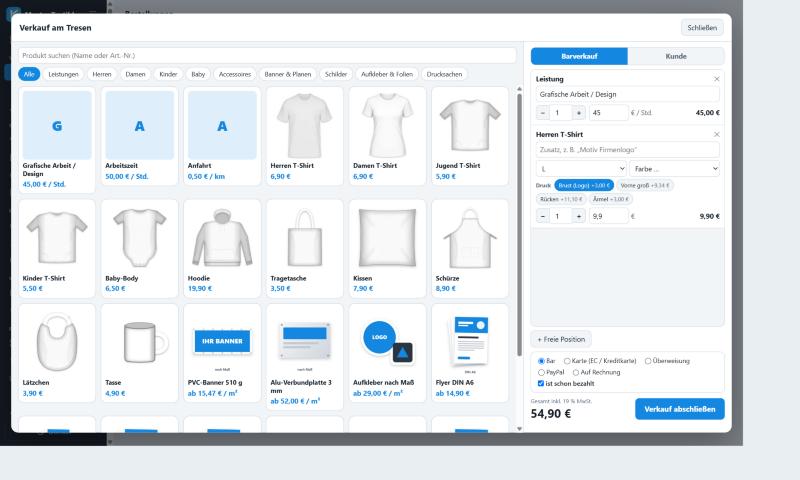Filter products by Baby category
The image size is (800, 480).
198,74
